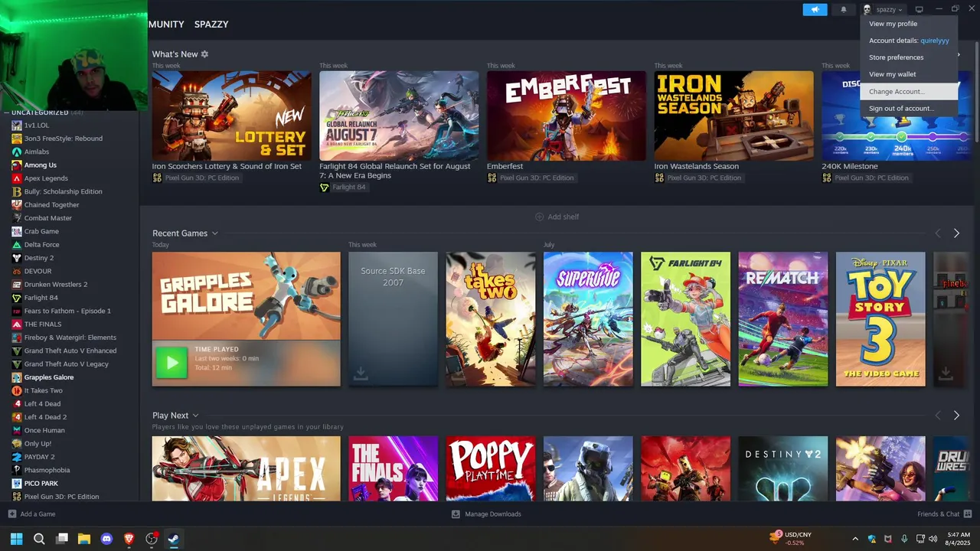Click the Big Picture mode monitor icon

pyautogui.click(x=920, y=9)
